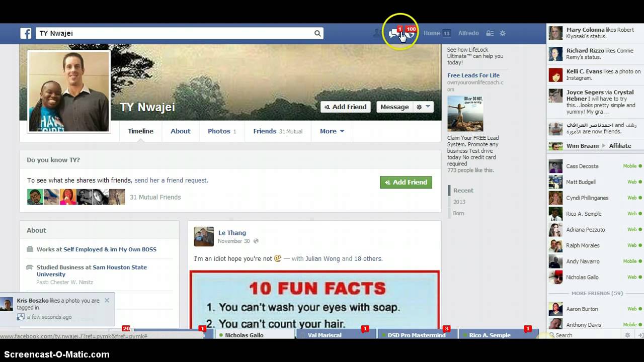Click the 18 others link
Screen dimensions: 644x362
pos(368,258)
